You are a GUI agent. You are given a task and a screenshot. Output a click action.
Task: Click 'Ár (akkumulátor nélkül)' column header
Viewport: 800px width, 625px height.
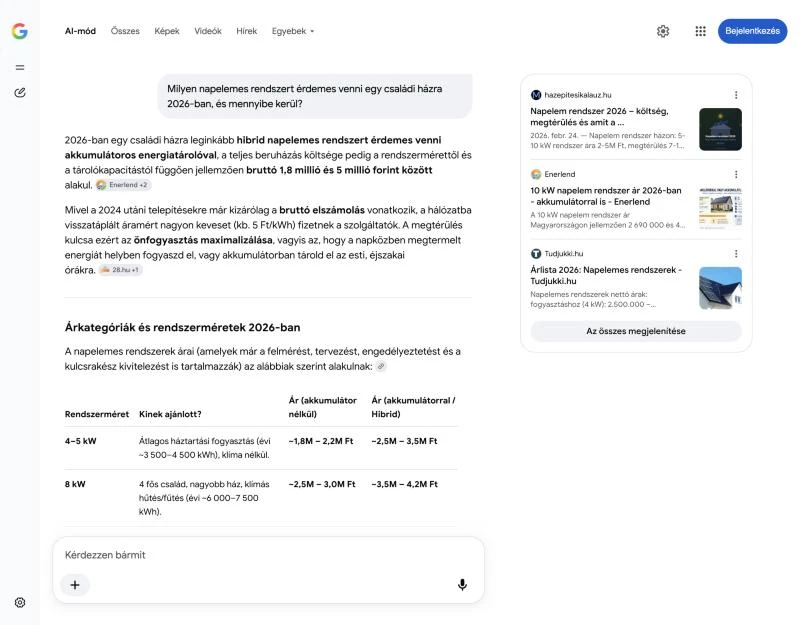point(322,407)
